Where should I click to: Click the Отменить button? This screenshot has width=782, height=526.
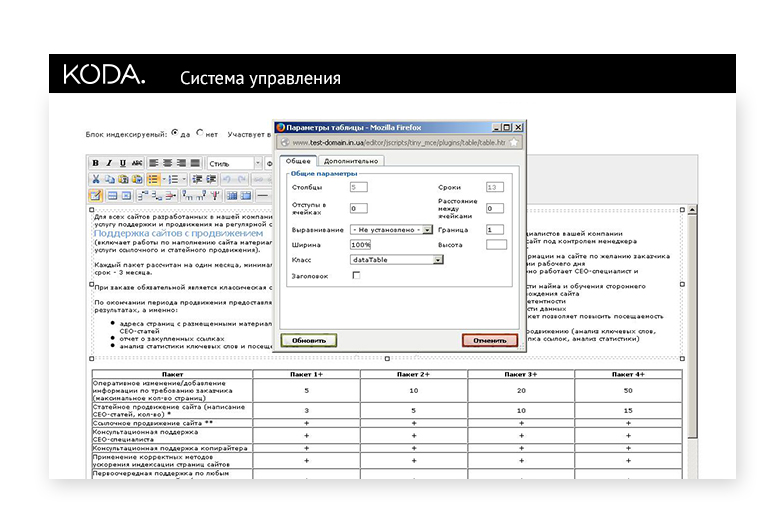[x=490, y=341]
